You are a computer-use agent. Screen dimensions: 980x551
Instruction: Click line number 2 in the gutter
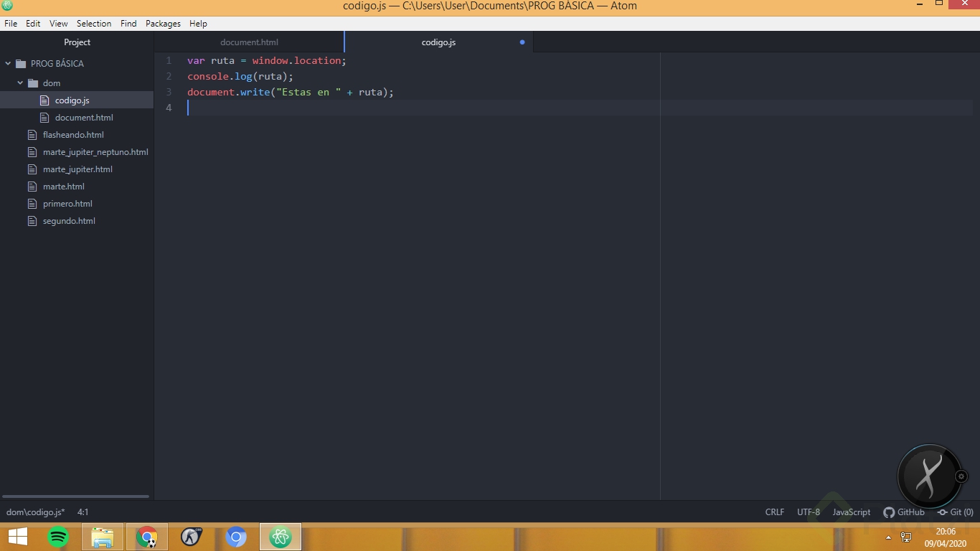click(169, 76)
